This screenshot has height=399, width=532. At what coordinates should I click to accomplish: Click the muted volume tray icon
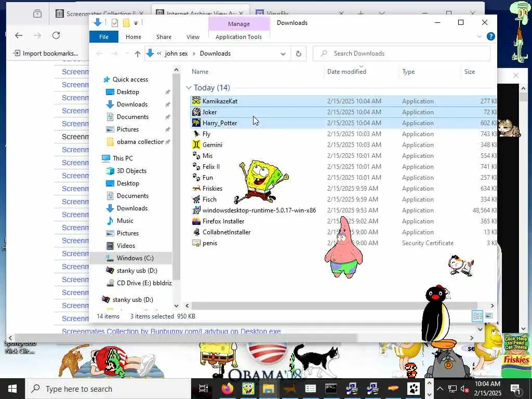pos(464,389)
